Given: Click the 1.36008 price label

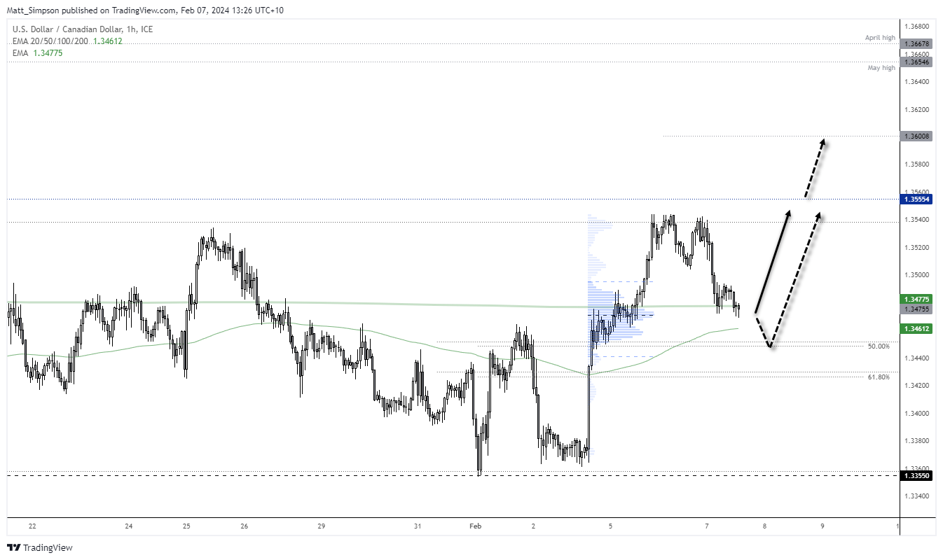Looking at the screenshot, I should click(x=916, y=136).
